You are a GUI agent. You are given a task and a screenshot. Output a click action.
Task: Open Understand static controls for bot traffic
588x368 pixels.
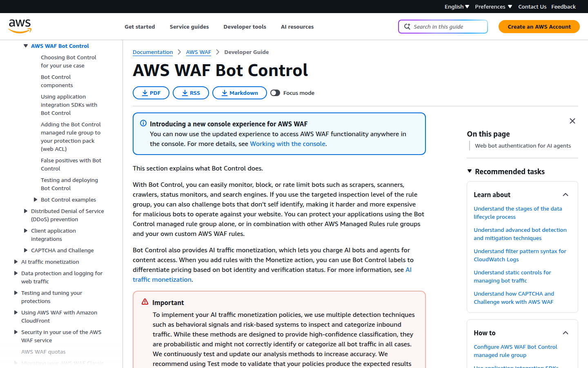coord(512,276)
